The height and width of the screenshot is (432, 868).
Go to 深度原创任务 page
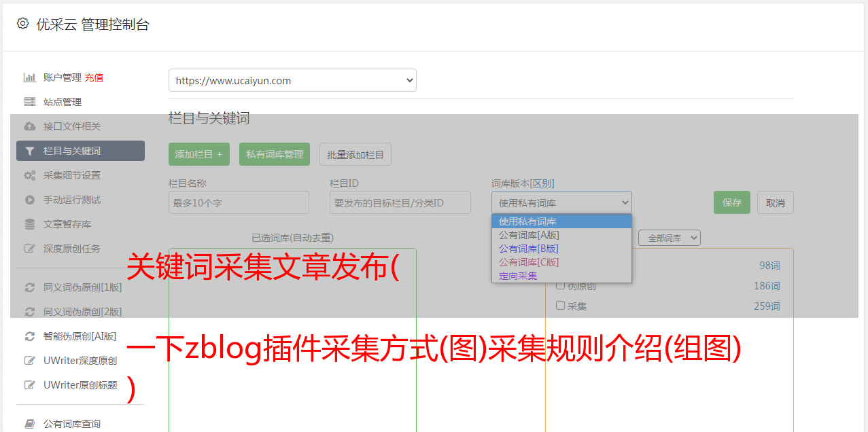coord(72,249)
